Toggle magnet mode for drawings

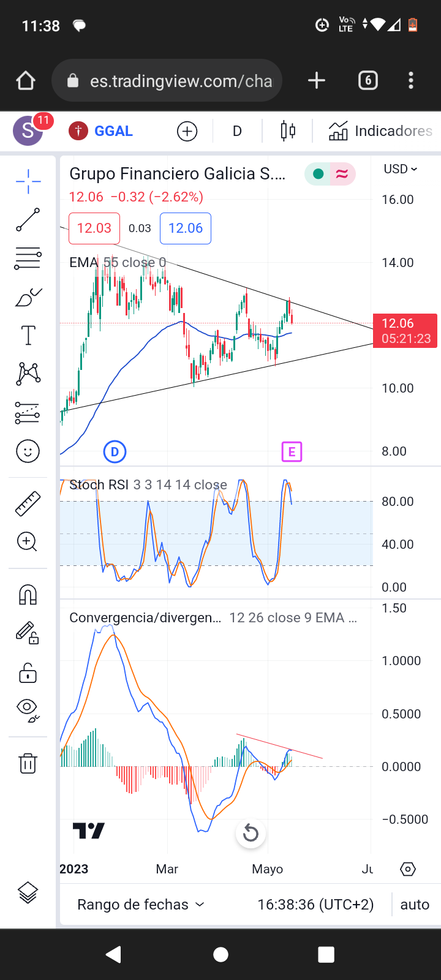pyautogui.click(x=28, y=595)
